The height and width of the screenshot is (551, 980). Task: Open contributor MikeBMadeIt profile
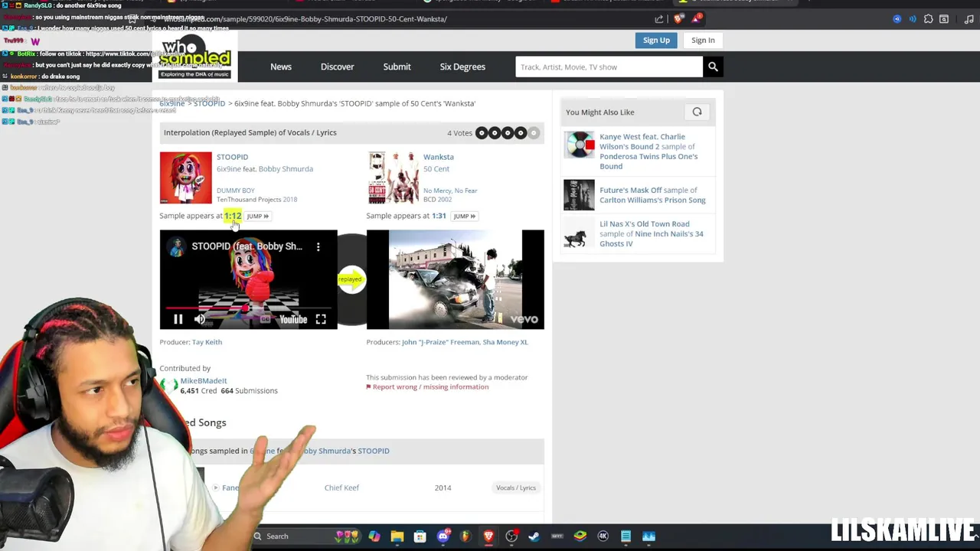pos(204,380)
